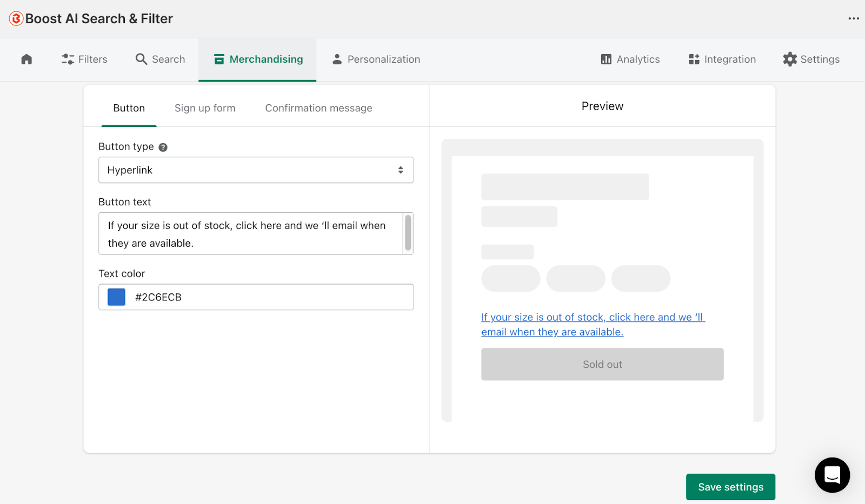This screenshot has height=504, width=865.
Task: Open the help tooltip beside Button type
Action: [163, 146]
